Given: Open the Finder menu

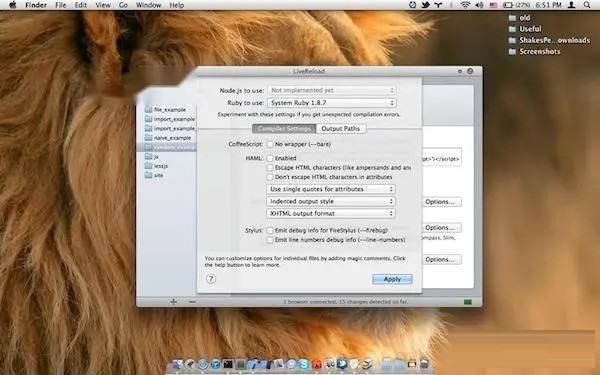Looking at the screenshot, I should [36, 5].
